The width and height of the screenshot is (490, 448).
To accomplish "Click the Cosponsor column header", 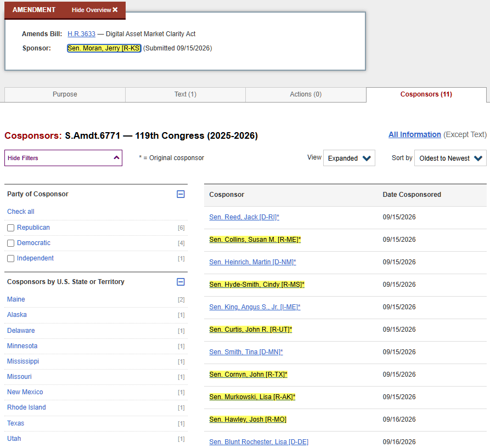I will tap(227, 195).
